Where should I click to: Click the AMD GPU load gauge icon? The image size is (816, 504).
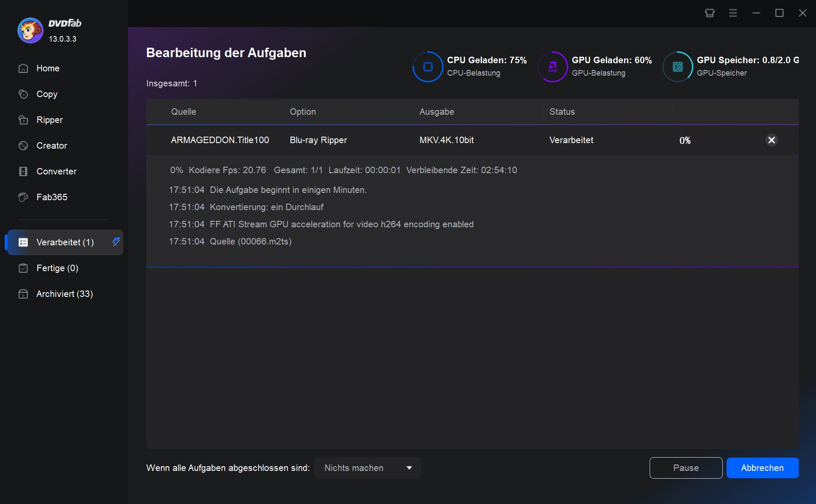[552, 67]
